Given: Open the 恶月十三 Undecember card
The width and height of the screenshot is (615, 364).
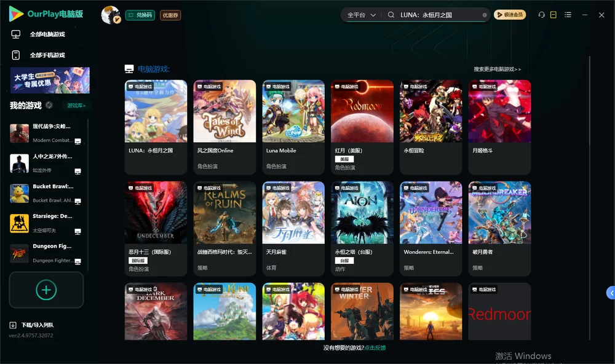Looking at the screenshot, I should point(156,229).
